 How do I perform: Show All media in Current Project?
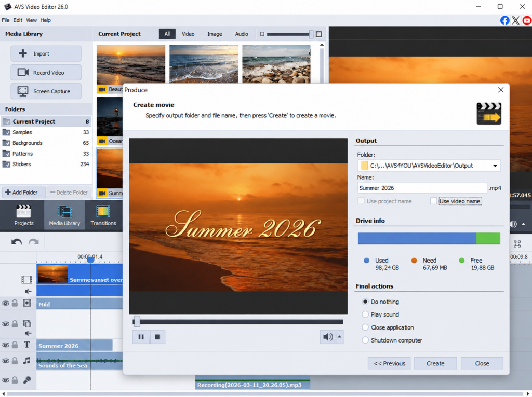pos(167,34)
